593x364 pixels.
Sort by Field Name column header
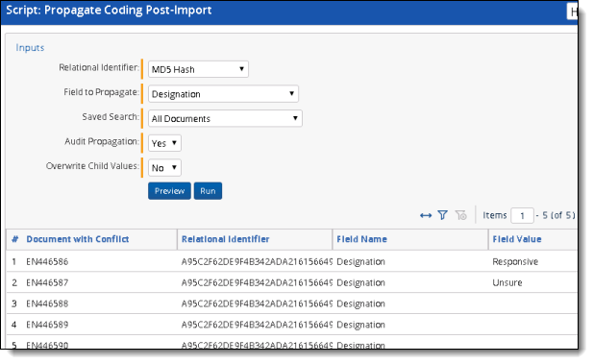click(362, 239)
